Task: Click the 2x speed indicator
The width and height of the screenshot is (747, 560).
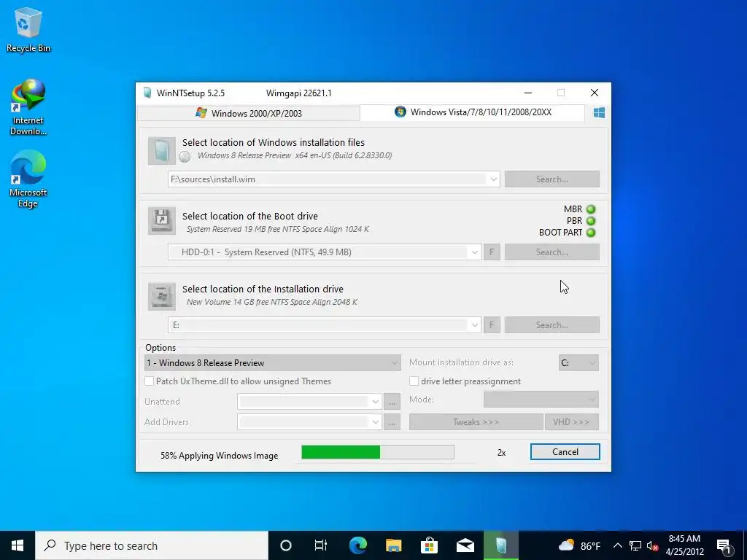Action: [x=501, y=453]
